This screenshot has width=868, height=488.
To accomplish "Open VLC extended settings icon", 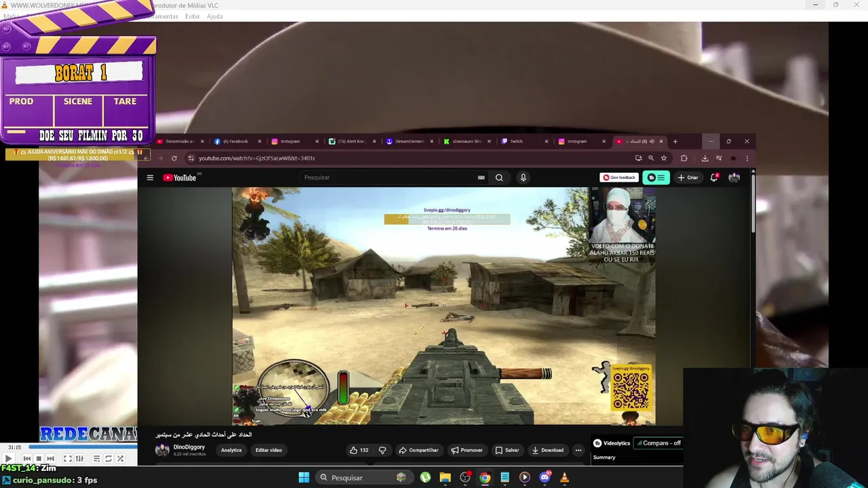I will [x=79, y=459].
